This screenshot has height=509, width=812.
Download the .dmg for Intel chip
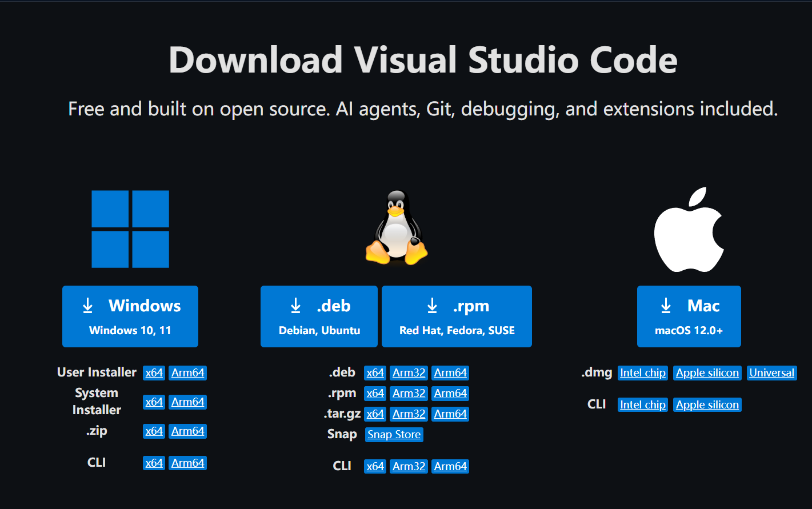tap(643, 373)
